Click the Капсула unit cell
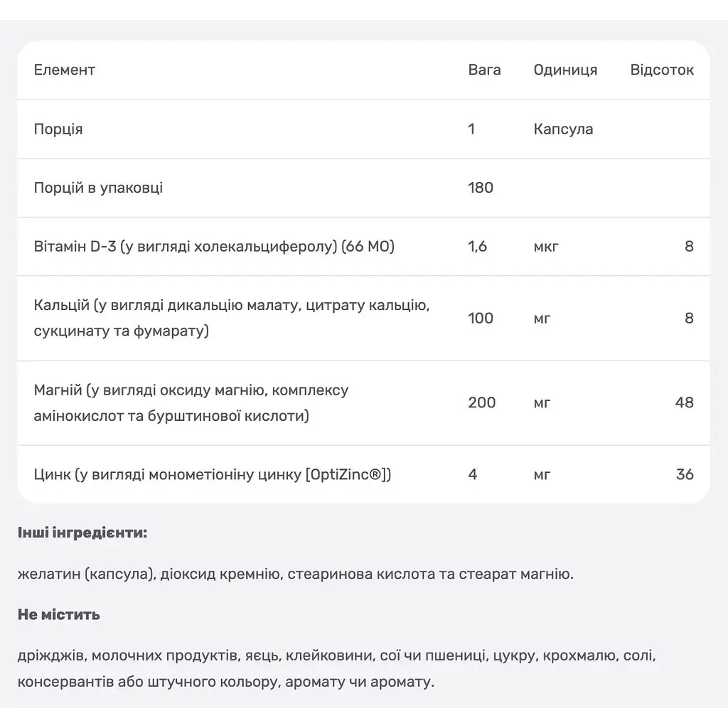 click(563, 129)
